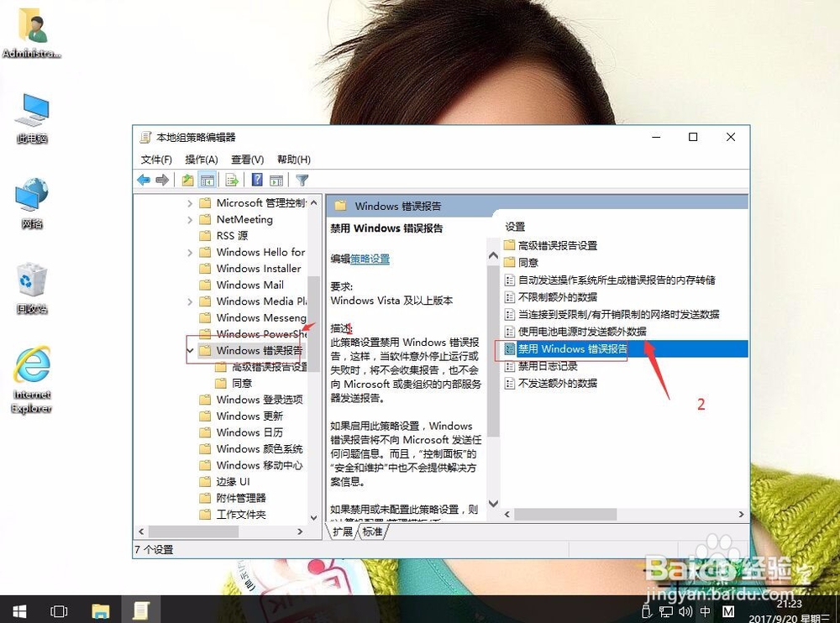Viewport: 840px width, 623px height.
Task: Click the 中 input method indicator
Action: [x=706, y=611]
